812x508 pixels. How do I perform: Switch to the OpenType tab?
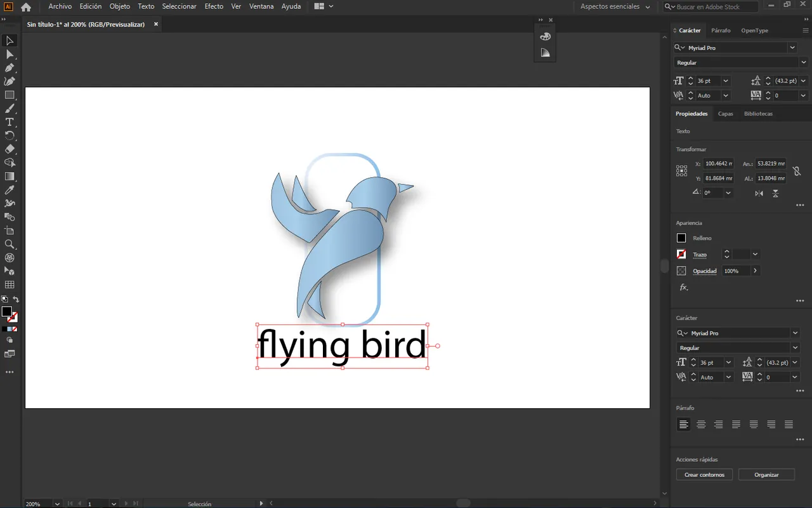click(754, 30)
